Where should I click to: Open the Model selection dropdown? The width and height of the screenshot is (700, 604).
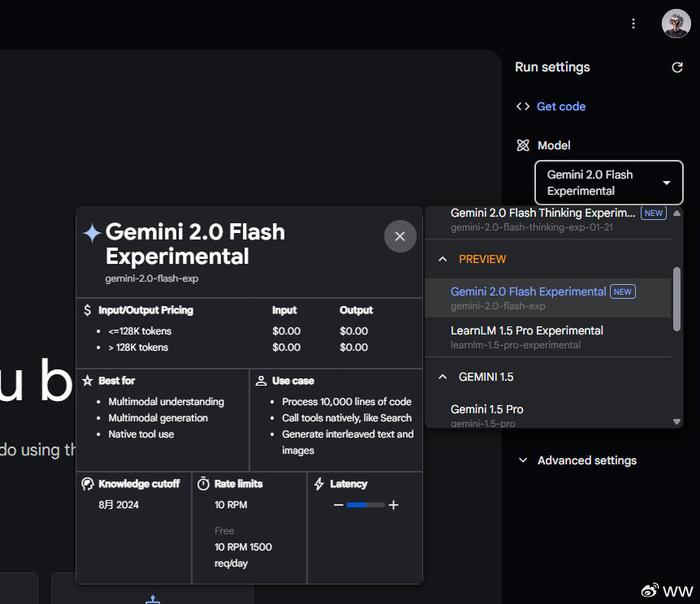[x=609, y=183]
